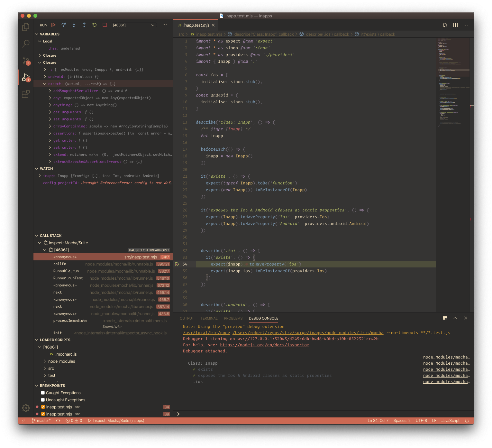Click the Step Into debug button

pos(74,25)
